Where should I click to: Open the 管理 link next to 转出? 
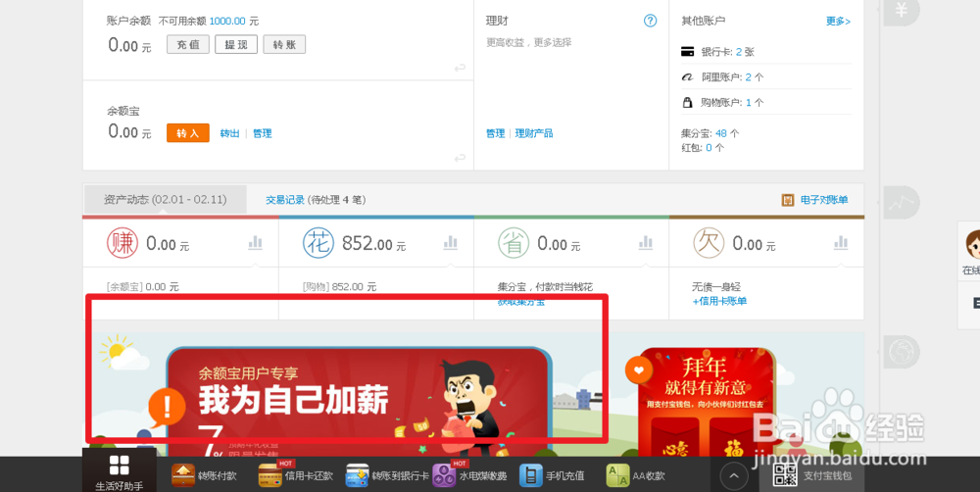pos(262,133)
